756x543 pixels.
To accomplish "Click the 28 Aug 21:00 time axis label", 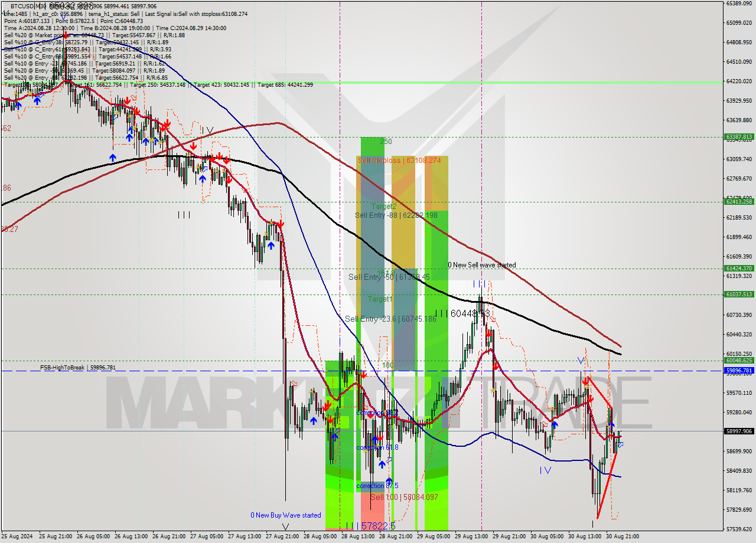I will click(x=396, y=537).
